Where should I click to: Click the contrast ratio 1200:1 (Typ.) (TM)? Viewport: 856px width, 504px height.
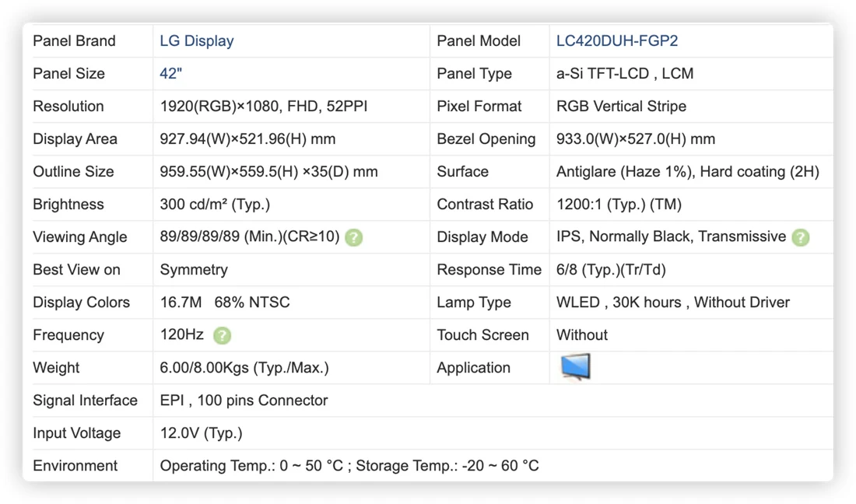[x=619, y=205]
